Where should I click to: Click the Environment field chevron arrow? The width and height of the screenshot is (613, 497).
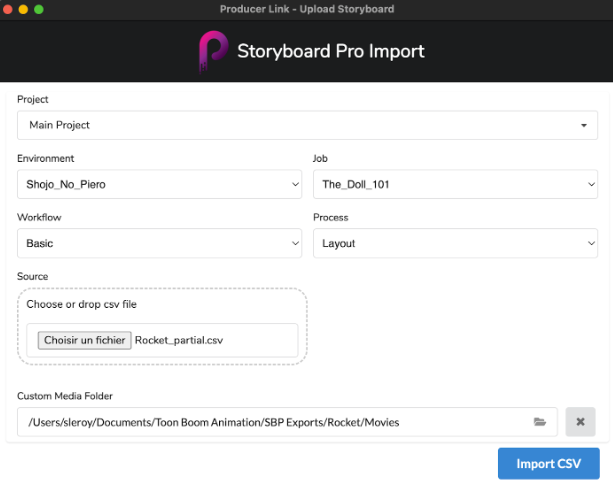(x=296, y=185)
